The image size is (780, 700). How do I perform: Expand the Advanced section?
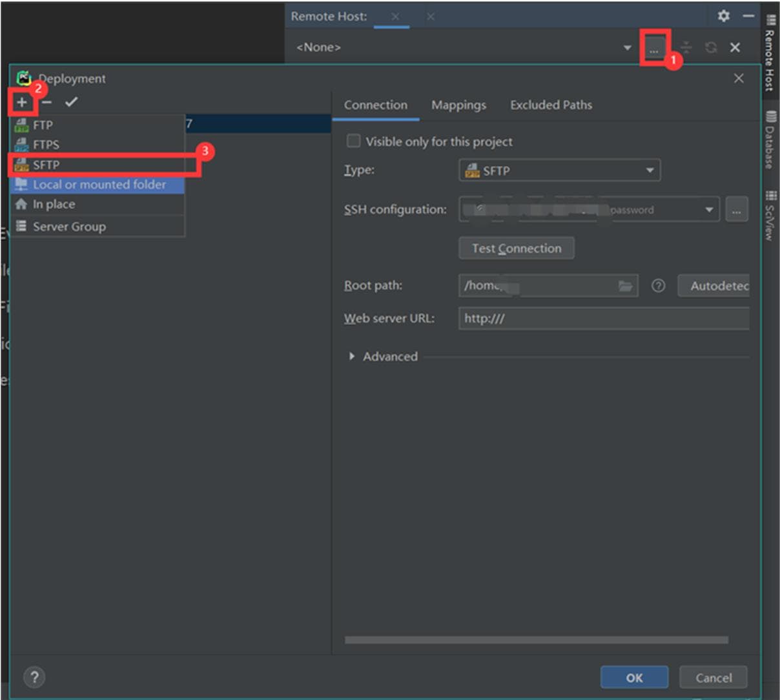[352, 356]
